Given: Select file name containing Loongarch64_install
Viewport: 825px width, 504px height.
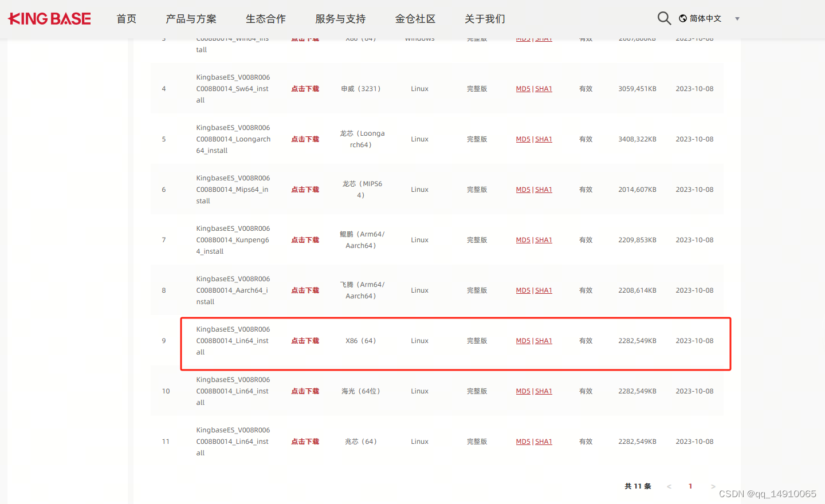Looking at the screenshot, I should 233,139.
